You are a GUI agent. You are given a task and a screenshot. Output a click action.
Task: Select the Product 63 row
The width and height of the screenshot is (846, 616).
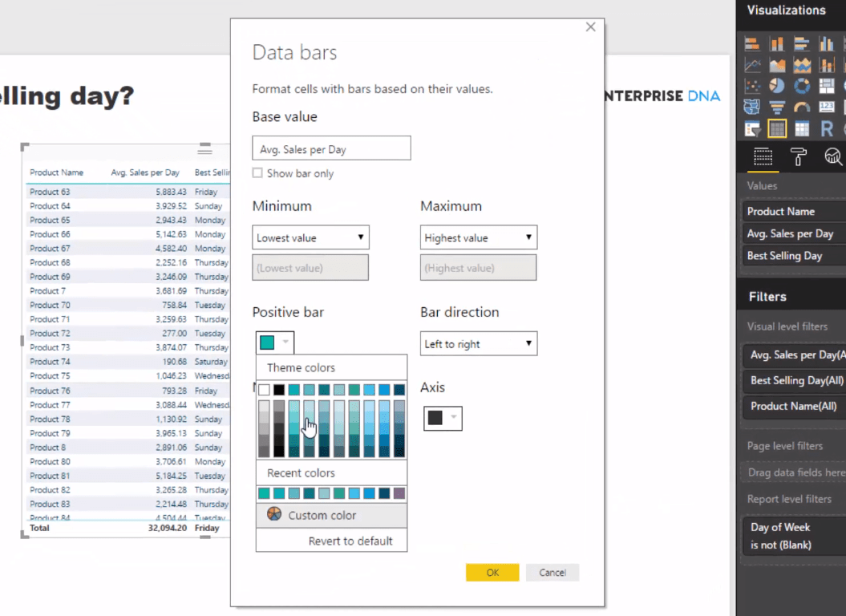click(x=128, y=192)
